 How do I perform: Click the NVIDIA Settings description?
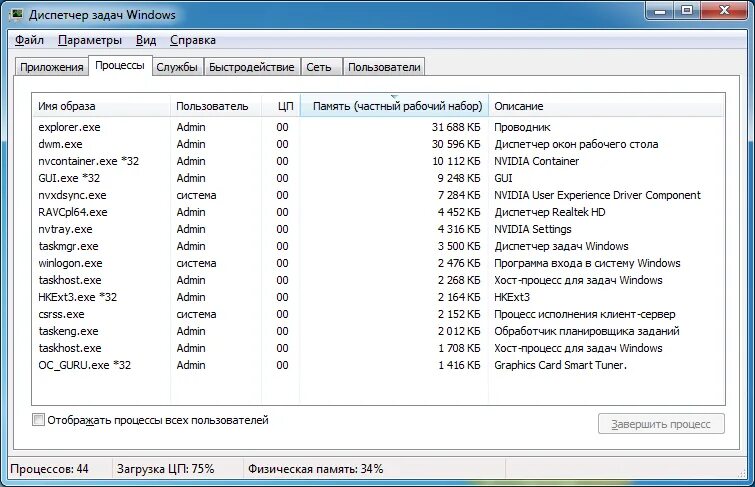pyautogui.click(x=533, y=229)
